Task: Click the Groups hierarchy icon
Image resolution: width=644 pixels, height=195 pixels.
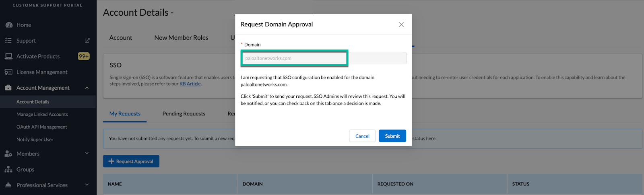Action: tap(8, 169)
